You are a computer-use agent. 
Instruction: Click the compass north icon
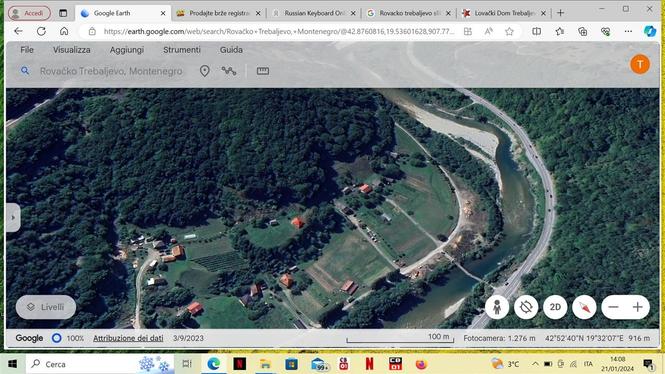tap(584, 307)
